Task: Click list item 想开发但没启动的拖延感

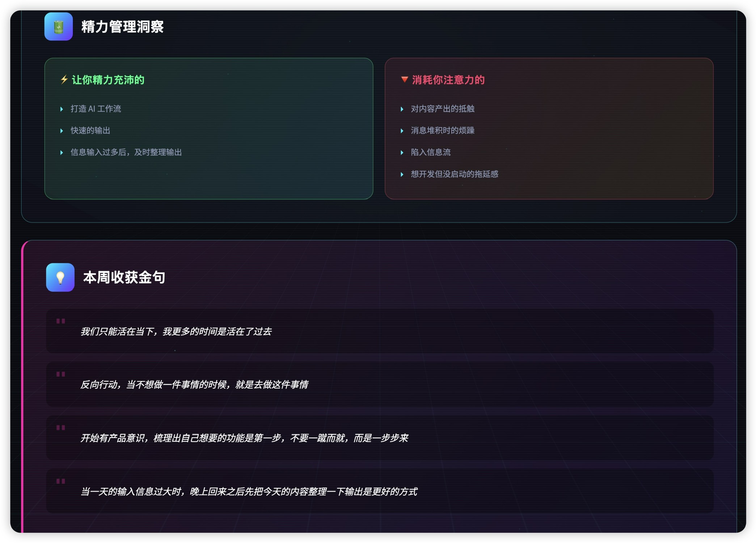Action: pyautogui.click(x=454, y=174)
